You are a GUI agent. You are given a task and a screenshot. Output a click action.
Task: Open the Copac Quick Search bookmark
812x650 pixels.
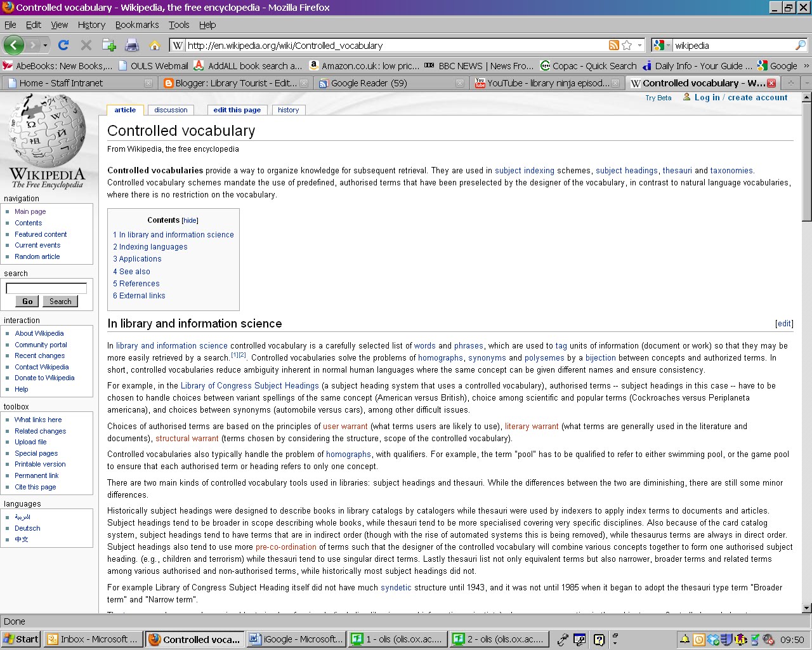(588, 65)
